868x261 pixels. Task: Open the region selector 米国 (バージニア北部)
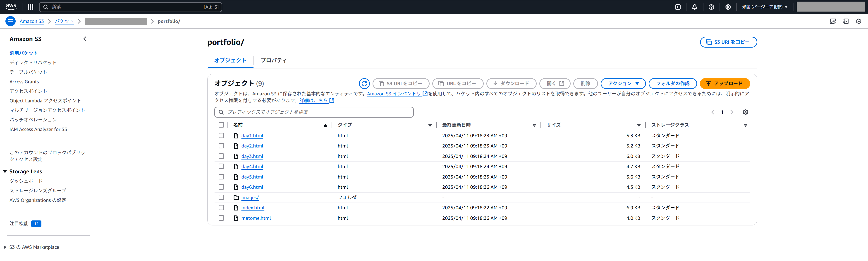[x=765, y=7]
